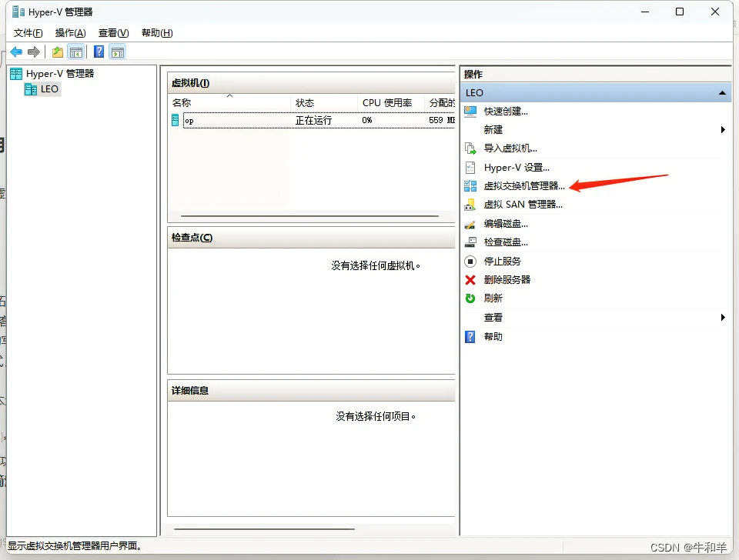Open 虚拟交换机管理器... action
This screenshot has height=560, width=739.
click(524, 186)
